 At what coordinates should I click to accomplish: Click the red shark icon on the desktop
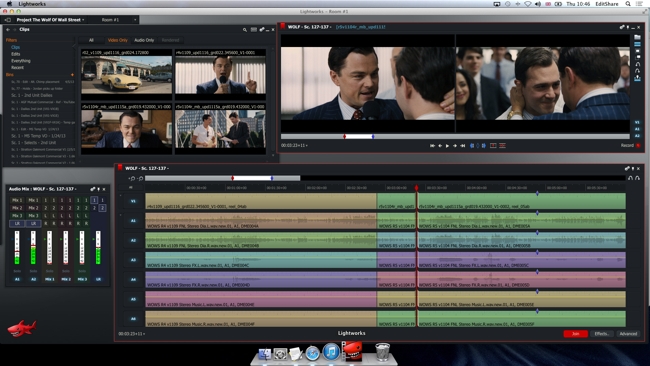click(22, 328)
